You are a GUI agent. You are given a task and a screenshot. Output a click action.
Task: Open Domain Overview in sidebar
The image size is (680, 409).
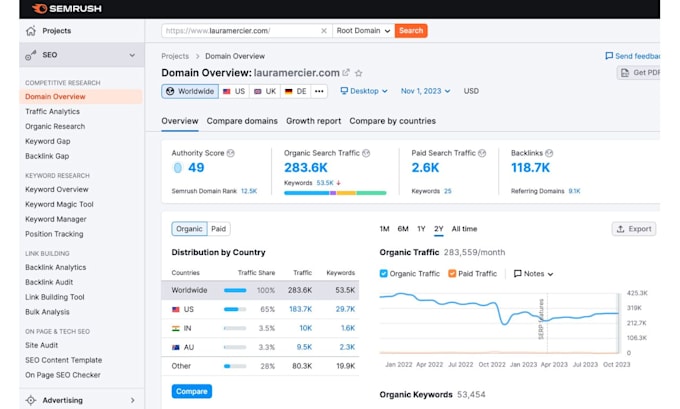click(81, 97)
